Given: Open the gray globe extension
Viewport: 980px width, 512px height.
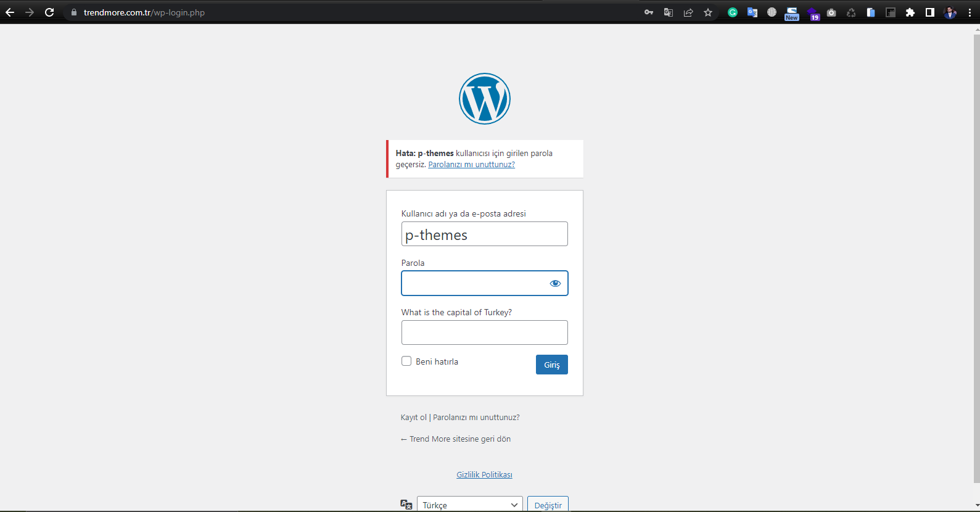Looking at the screenshot, I should coord(772,12).
